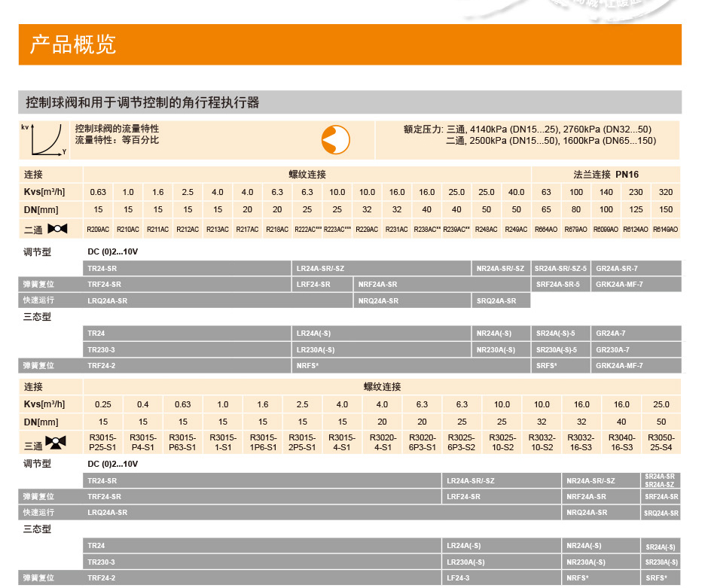This screenshot has height=588, width=708.
Task: Select valve model R249AC
Action: [516, 229]
